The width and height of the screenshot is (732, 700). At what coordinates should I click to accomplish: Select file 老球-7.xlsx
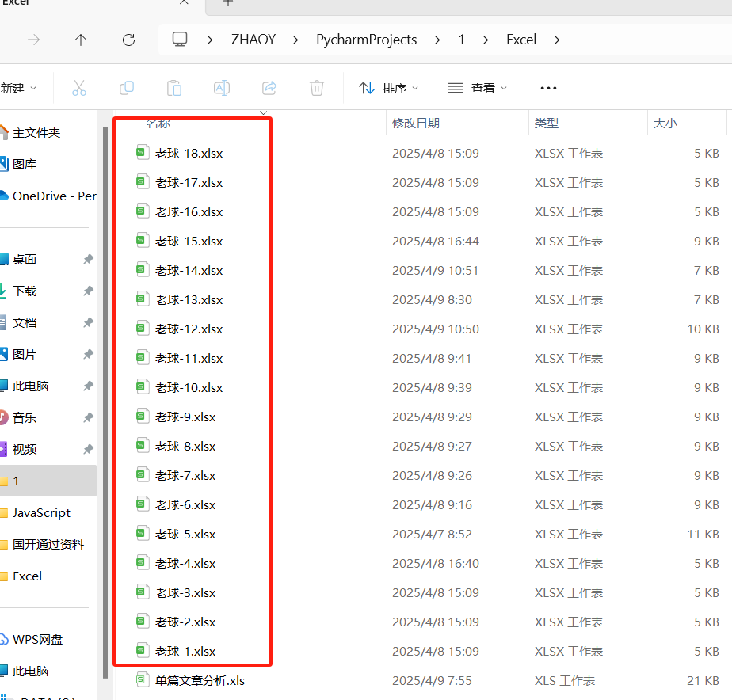[185, 476]
